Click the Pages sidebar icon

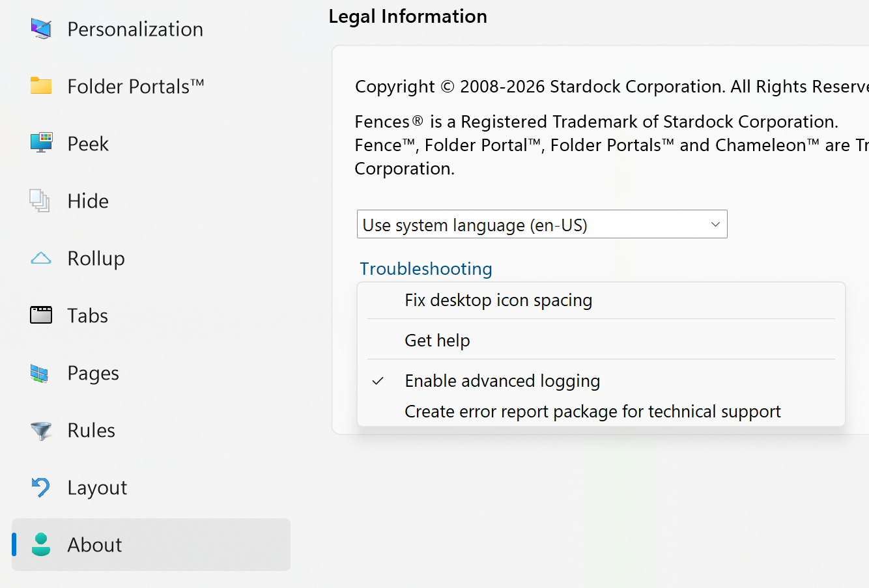coord(40,373)
